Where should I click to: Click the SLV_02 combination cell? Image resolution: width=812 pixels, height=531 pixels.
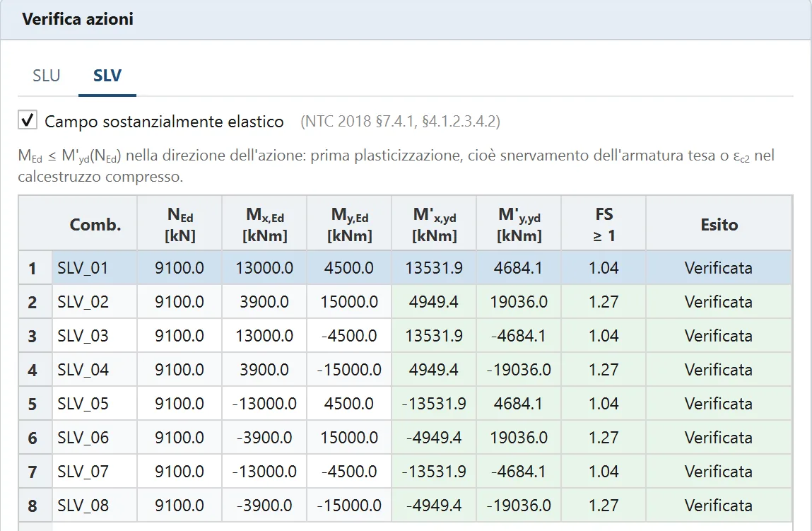tap(95, 301)
